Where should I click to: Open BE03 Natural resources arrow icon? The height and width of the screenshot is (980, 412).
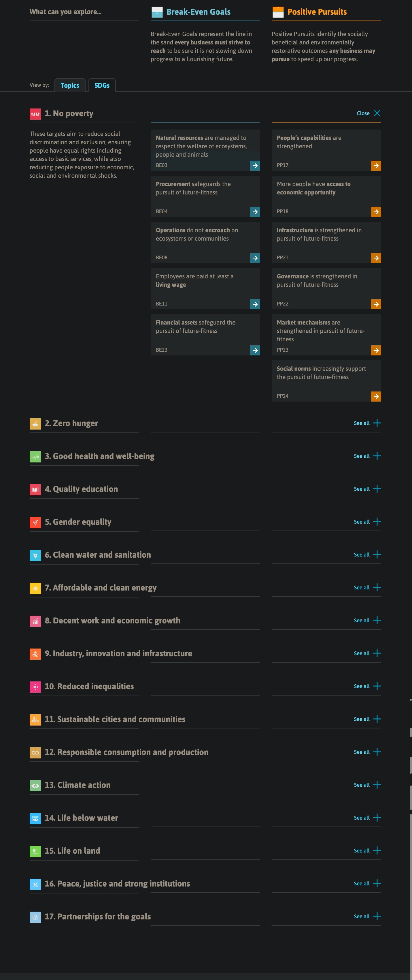point(255,166)
